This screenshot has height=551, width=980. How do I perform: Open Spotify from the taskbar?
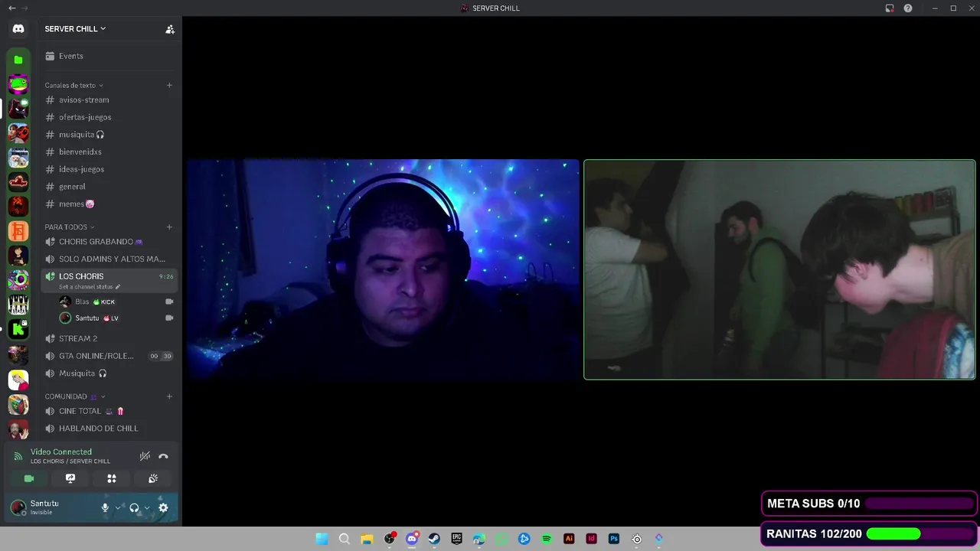(547, 539)
